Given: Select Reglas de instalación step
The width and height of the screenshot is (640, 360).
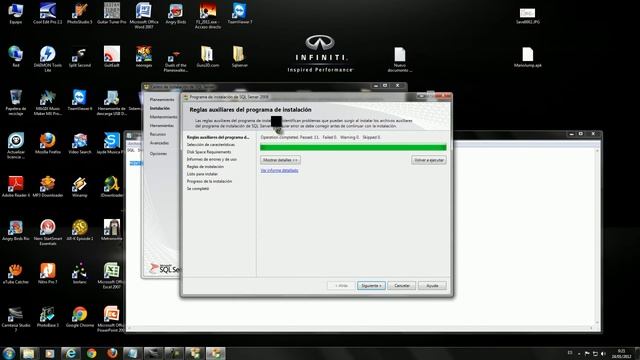Looking at the screenshot, I should 205,167.
